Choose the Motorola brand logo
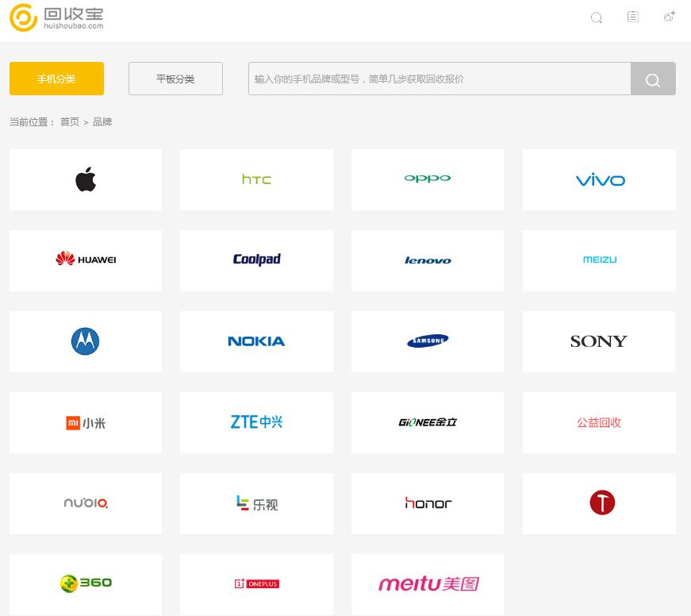Viewport: 691px width, 616px height. [85, 341]
